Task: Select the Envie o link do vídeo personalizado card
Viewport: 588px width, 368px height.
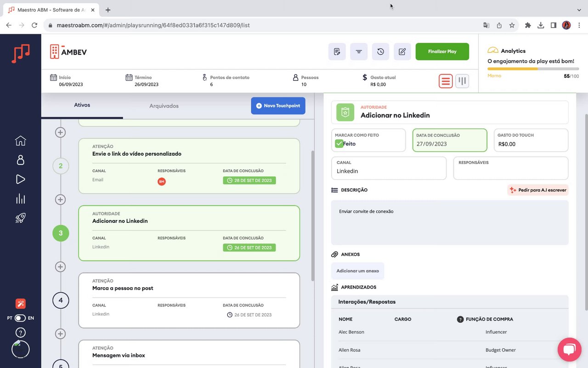Action: (x=189, y=166)
